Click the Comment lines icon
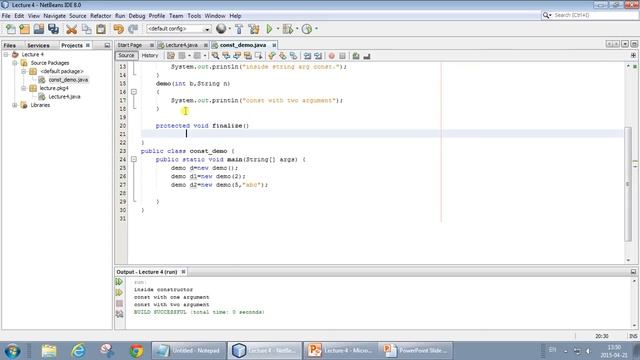640x360 pixels. pos(356,56)
